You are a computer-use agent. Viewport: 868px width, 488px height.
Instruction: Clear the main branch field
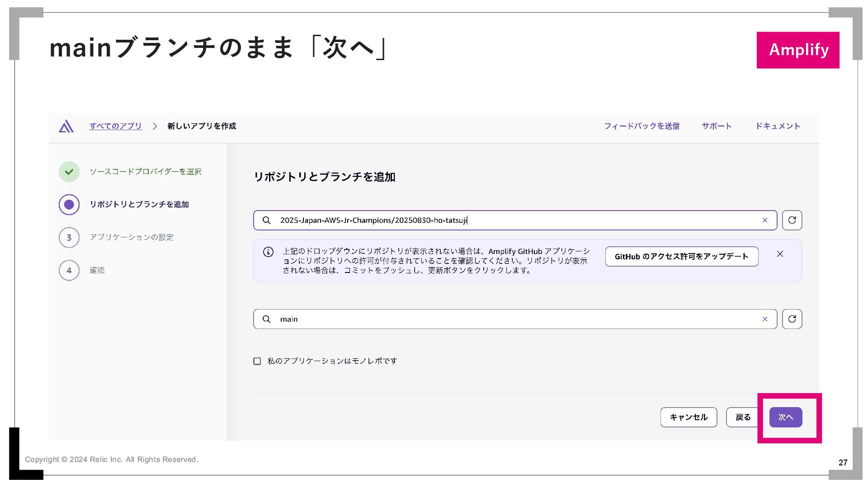(x=765, y=319)
